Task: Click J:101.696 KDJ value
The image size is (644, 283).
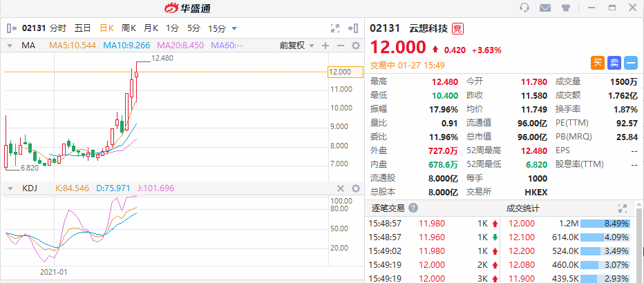Action: (x=155, y=188)
